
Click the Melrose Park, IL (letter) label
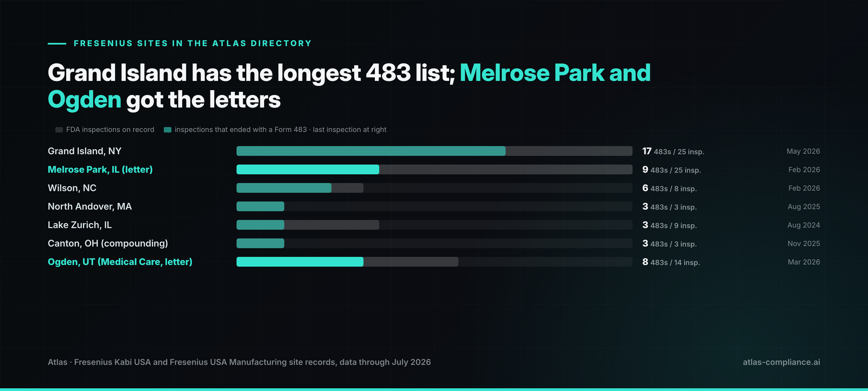click(100, 169)
